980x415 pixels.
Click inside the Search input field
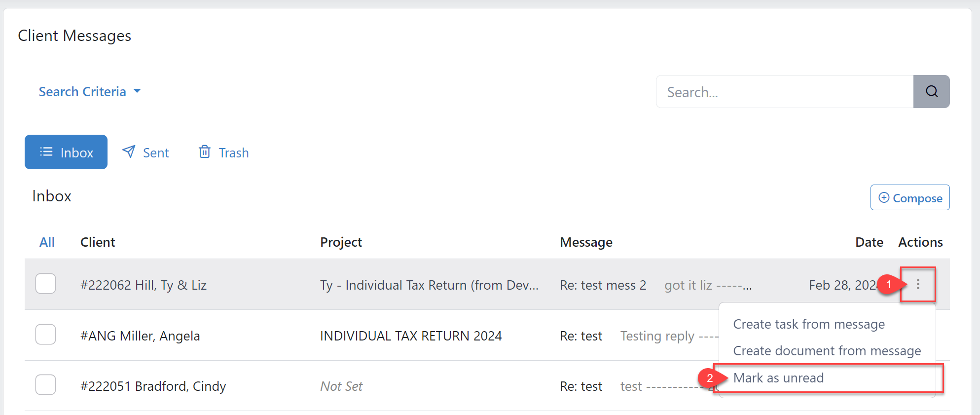click(784, 91)
